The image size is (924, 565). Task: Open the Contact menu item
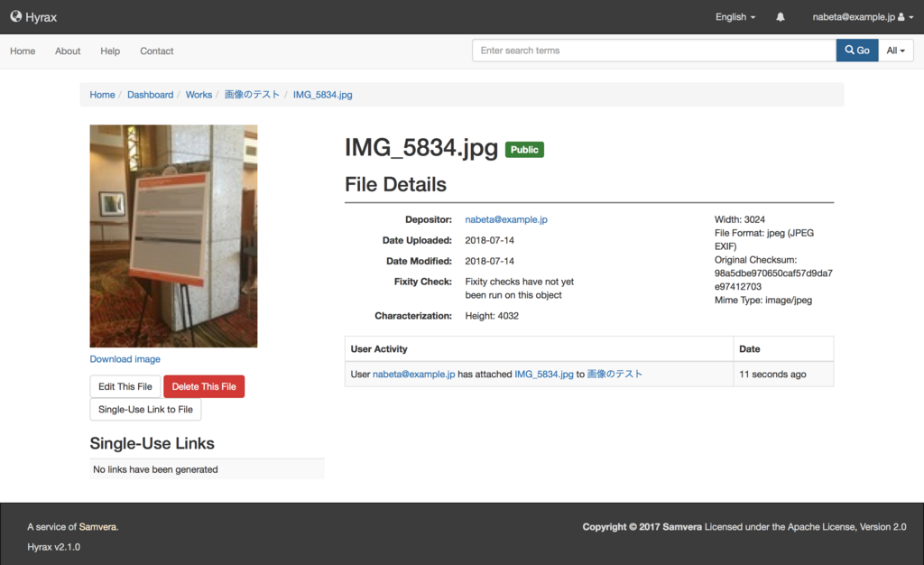coord(157,51)
